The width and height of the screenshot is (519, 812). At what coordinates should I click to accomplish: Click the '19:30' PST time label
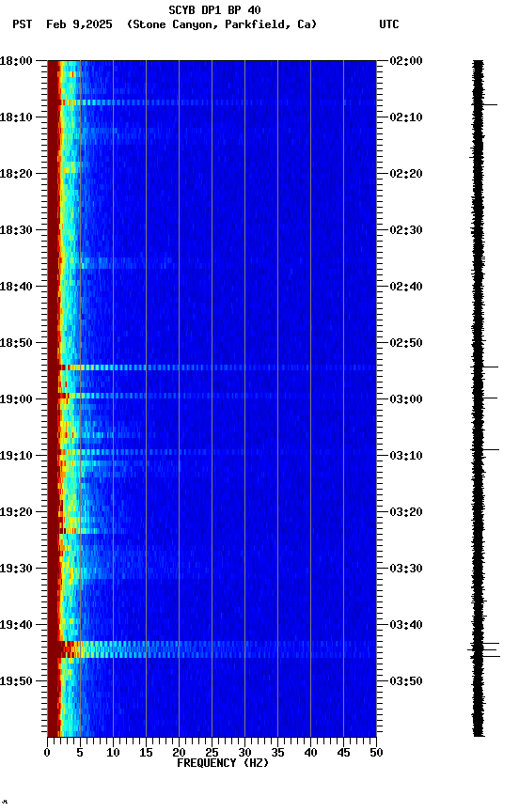[16, 569]
